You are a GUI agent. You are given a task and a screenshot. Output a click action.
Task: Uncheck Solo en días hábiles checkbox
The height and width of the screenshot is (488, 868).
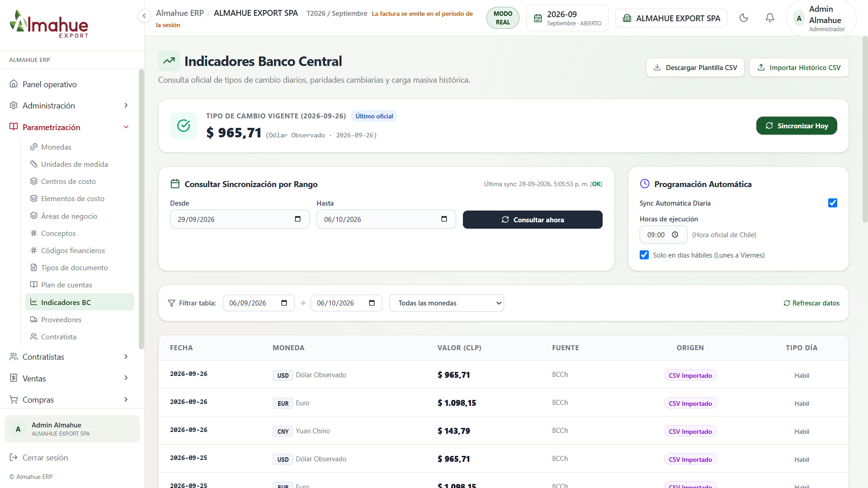click(644, 255)
